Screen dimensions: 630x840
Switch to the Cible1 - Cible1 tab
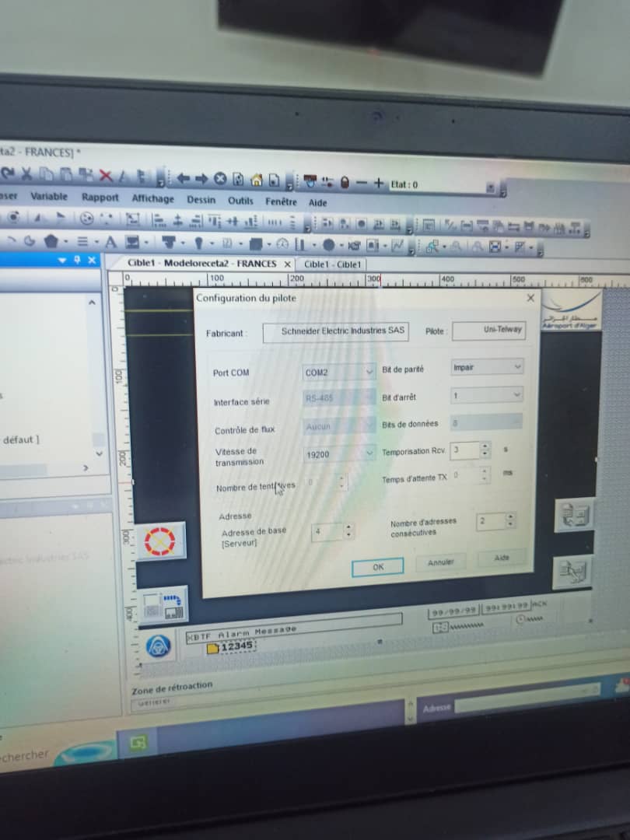[x=332, y=264]
